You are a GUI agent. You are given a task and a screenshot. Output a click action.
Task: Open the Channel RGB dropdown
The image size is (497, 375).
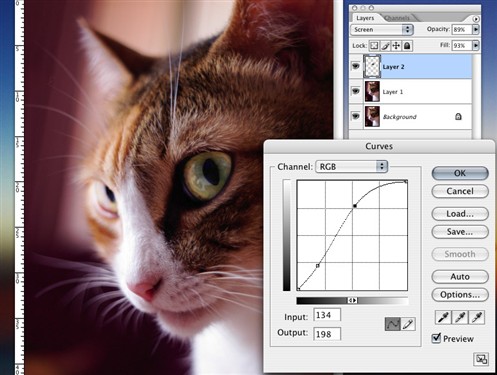coord(352,166)
